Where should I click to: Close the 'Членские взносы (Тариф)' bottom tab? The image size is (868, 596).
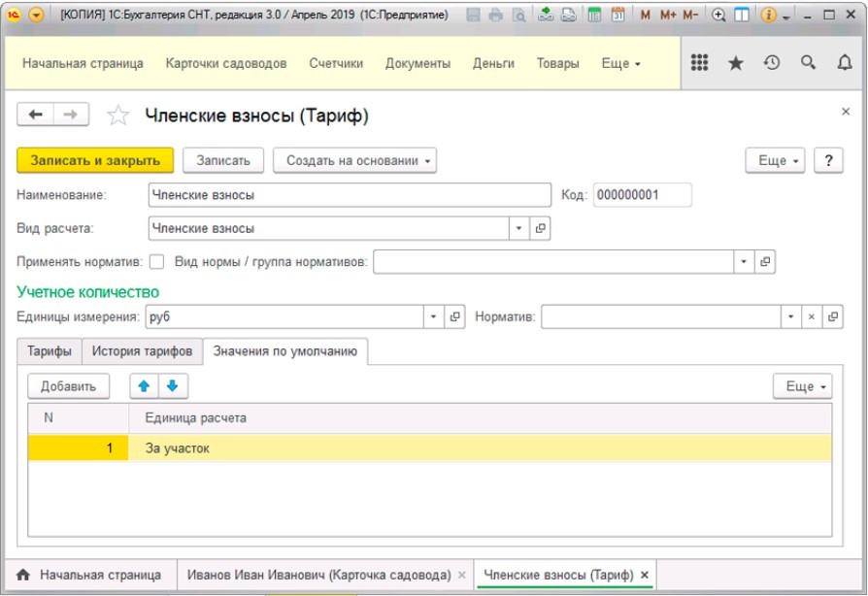coord(645,575)
